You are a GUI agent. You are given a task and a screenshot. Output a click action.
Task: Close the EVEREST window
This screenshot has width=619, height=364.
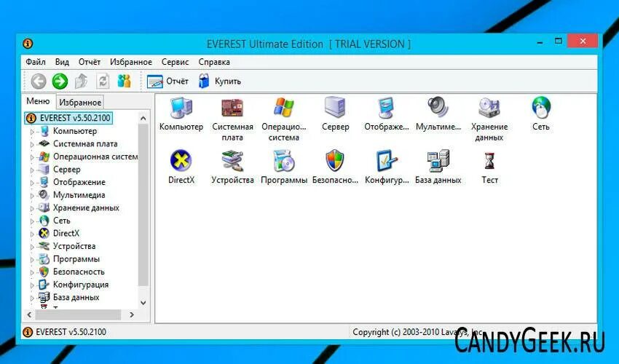pyautogui.click(x=583, y=41)
